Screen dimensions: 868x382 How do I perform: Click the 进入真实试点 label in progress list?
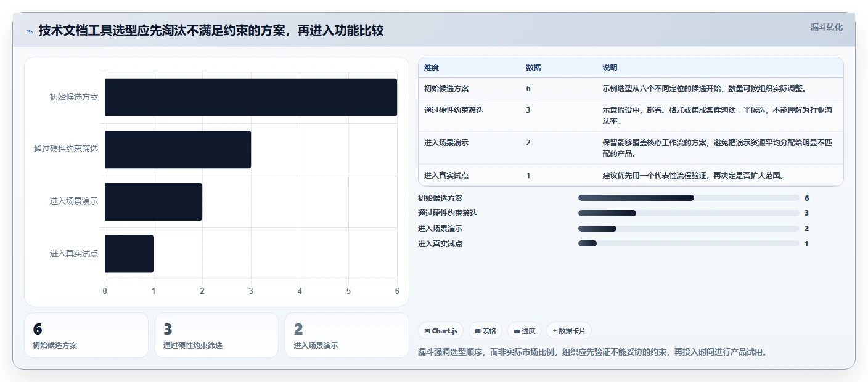440,244
